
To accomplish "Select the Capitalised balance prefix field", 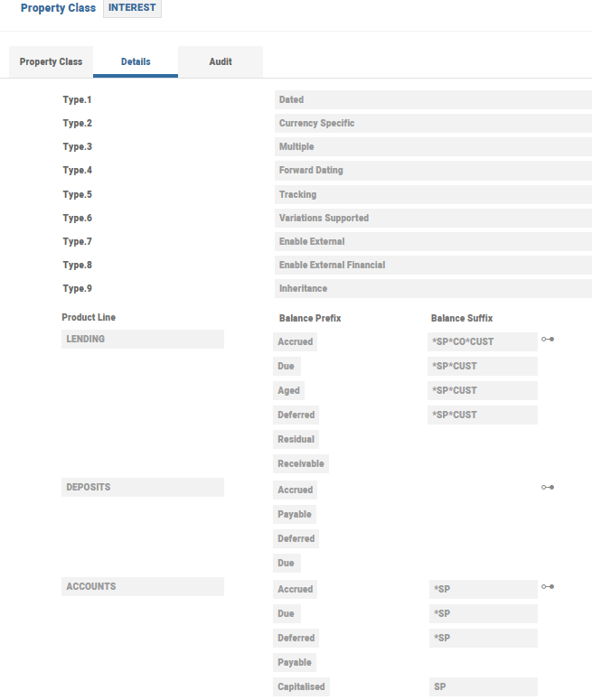I will [301, 687].
